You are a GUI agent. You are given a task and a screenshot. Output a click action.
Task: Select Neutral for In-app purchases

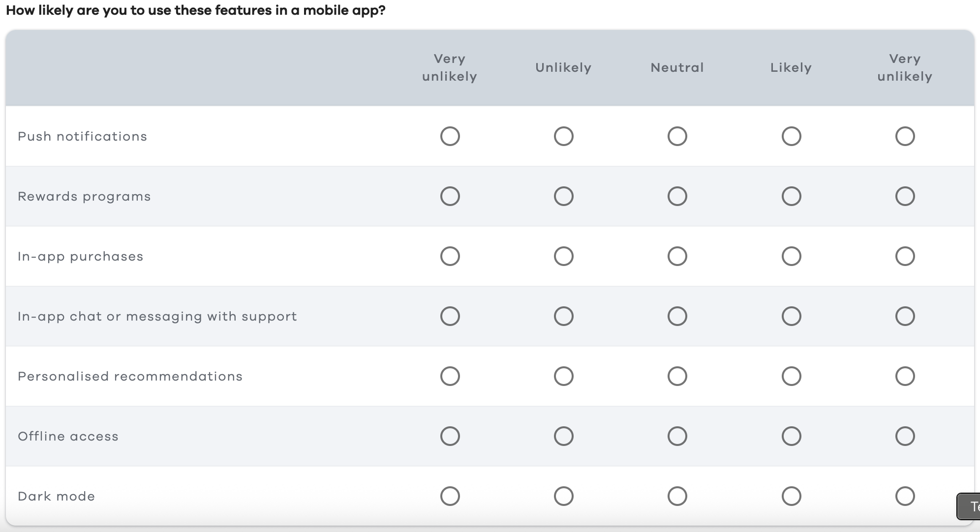point(678,256)
